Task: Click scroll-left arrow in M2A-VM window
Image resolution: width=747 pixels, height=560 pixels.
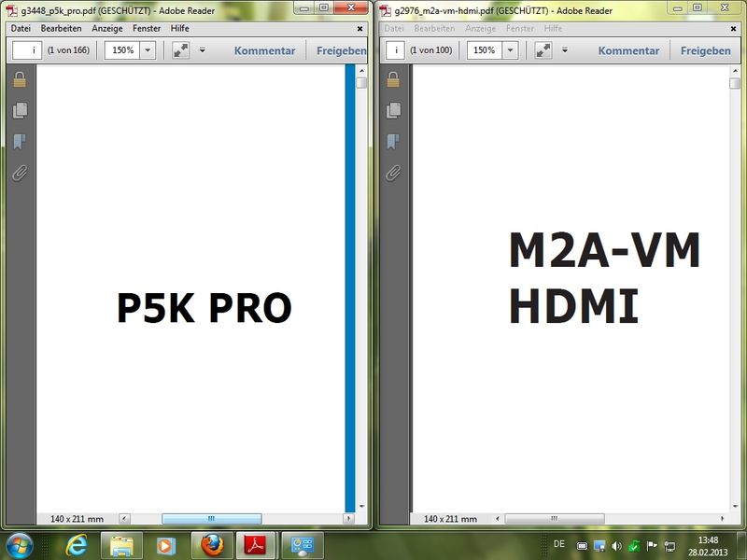Action: (498, 519)
